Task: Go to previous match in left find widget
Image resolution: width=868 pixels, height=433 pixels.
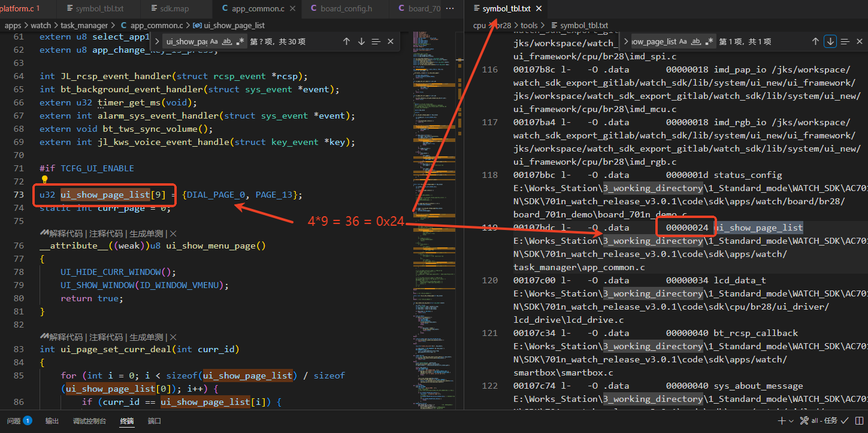Action: pyautogui.click(x=346, y=41)
